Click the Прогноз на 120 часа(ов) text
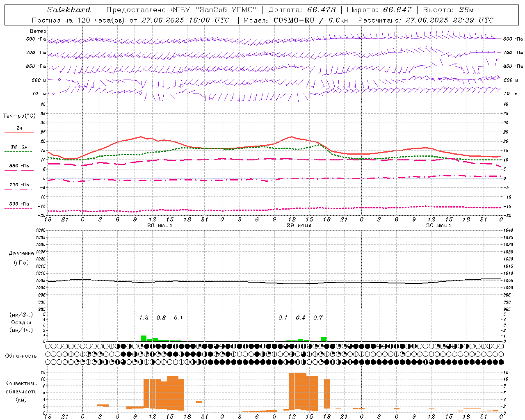This screenshot has width=525, height=420. tap(79, 20)
